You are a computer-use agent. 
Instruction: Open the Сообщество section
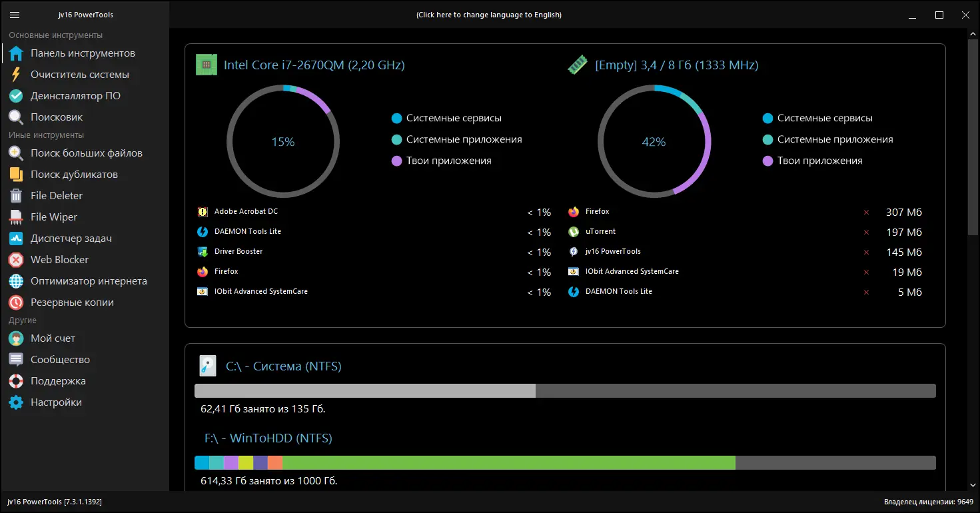pos(85,360)
